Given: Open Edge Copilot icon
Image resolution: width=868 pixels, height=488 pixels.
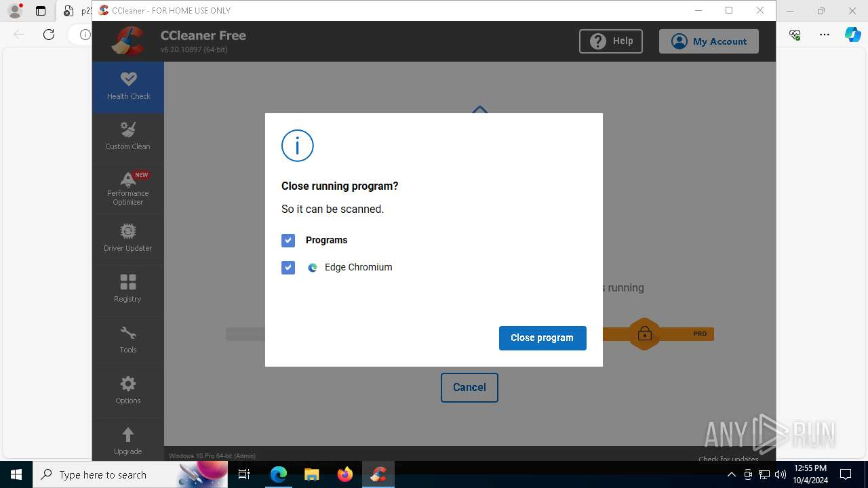Looking at the screenshot, I should [852, 35].
